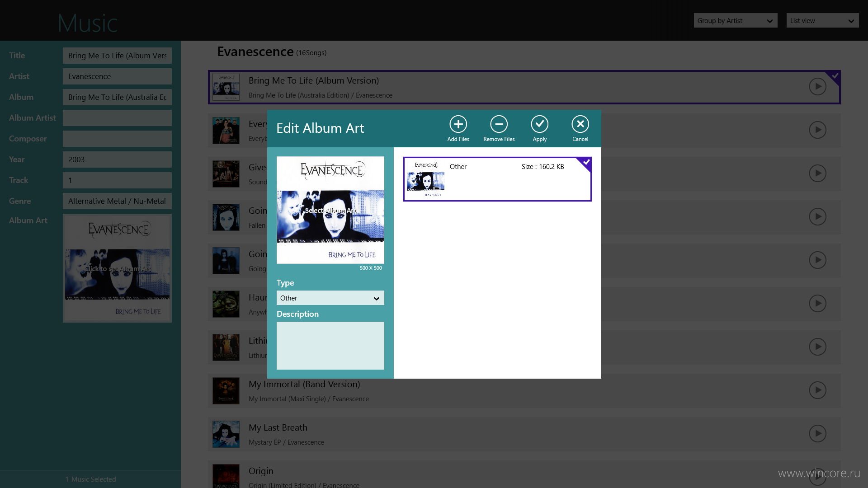This screenshot has width=868, height=488.
Task: Click Lithium row album thumbnail
Action: pos(226,347)
